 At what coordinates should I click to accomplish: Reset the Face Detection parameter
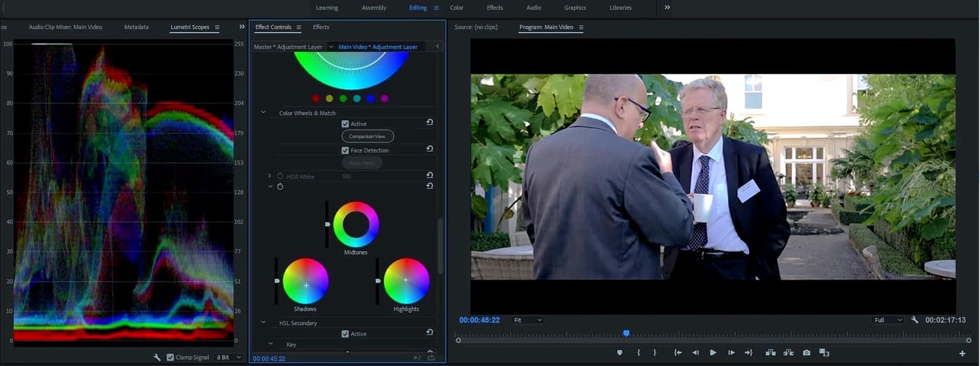coord(430,149)
